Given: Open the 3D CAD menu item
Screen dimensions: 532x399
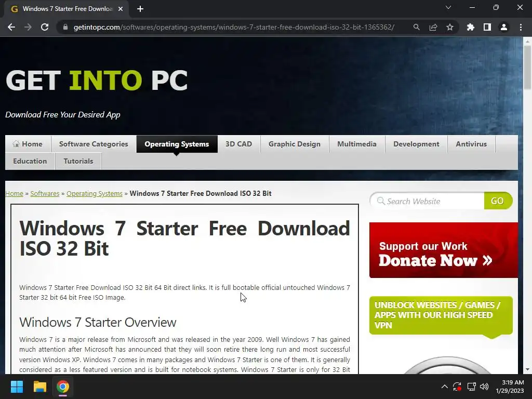Looking at the screenshot, I should click(239, 144).
